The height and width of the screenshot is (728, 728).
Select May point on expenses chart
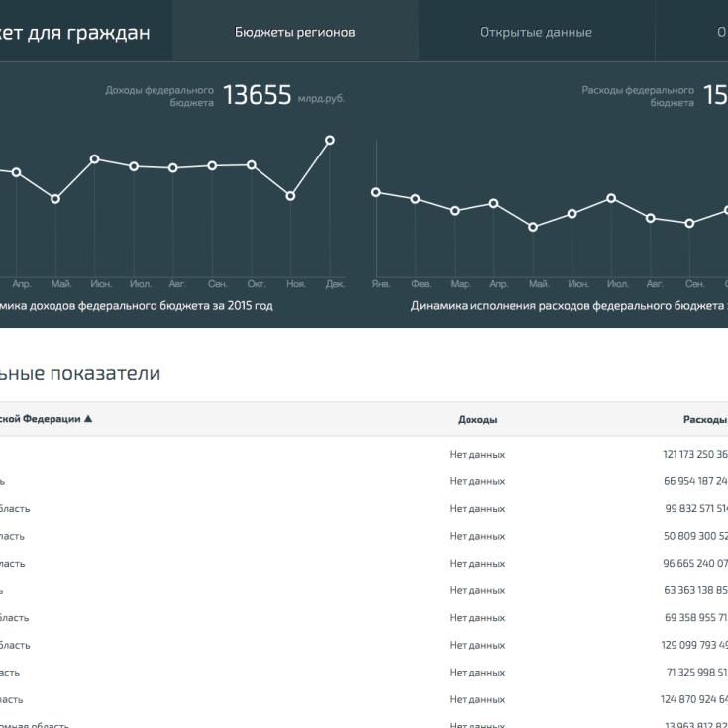pyautogui.click(x=533, y=227)
